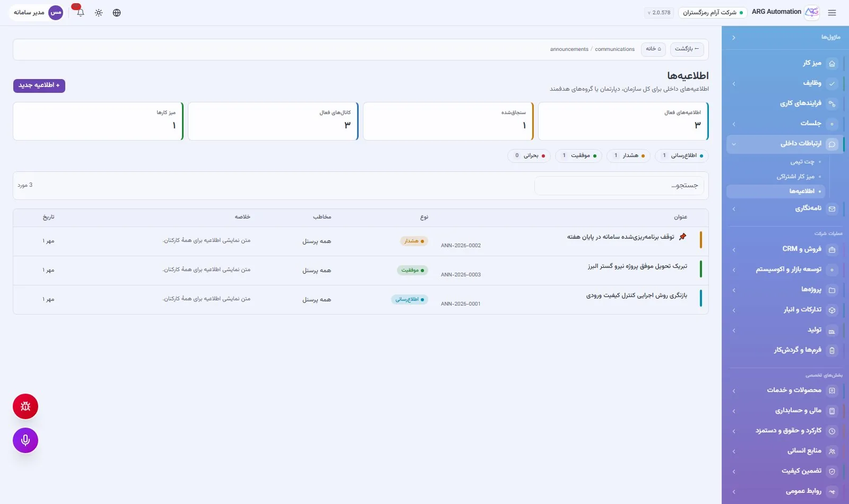Open the مدیر سامانه user profile
Screen dimensions: 849x504
coord(37,13)
